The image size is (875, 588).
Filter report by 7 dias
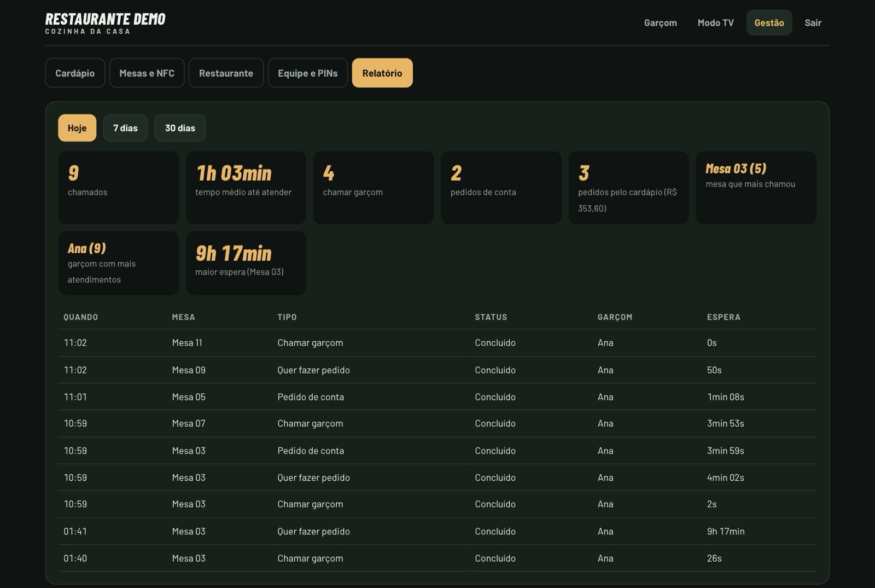(125, 128)
